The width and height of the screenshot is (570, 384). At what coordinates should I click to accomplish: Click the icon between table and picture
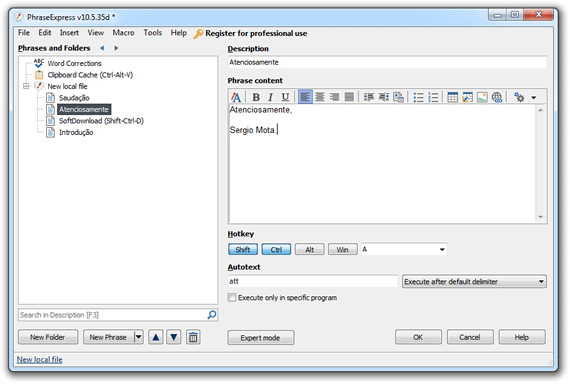[467, 97]
